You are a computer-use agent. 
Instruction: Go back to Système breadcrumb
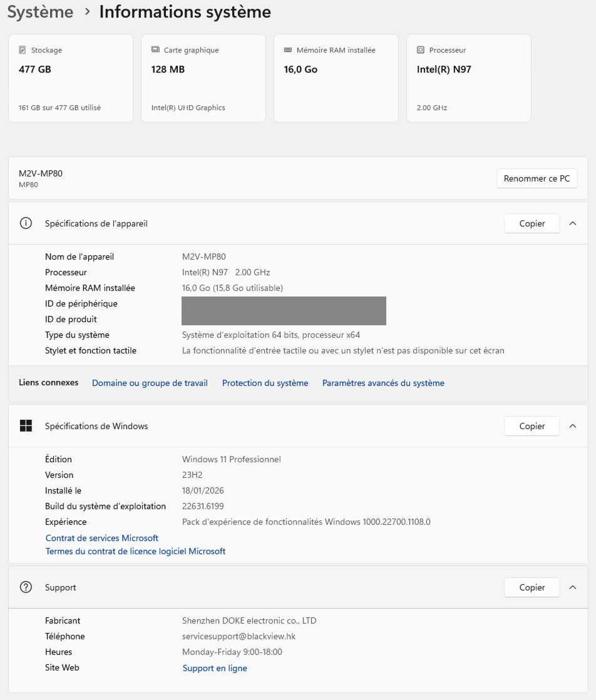click(40, 12)
